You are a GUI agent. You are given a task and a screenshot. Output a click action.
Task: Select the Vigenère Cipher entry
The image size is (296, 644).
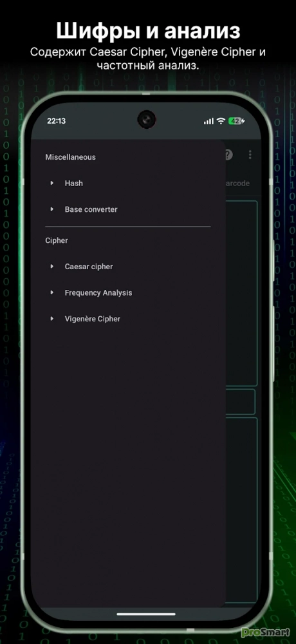(93, 319)
